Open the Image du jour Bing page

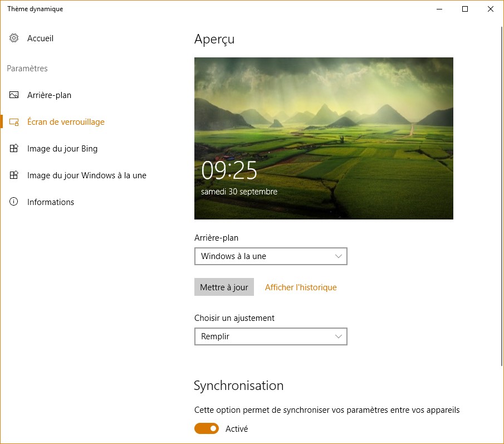point(62,149)
